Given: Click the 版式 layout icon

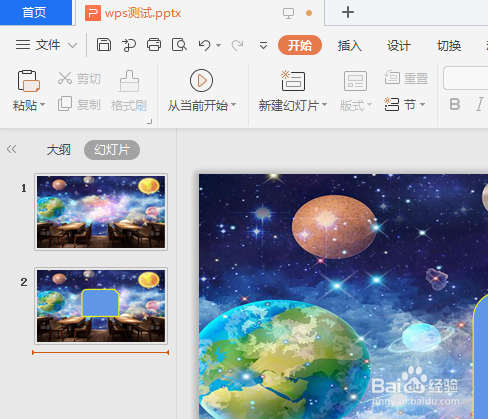Looking at the screenshot, I should pos(355,81).
